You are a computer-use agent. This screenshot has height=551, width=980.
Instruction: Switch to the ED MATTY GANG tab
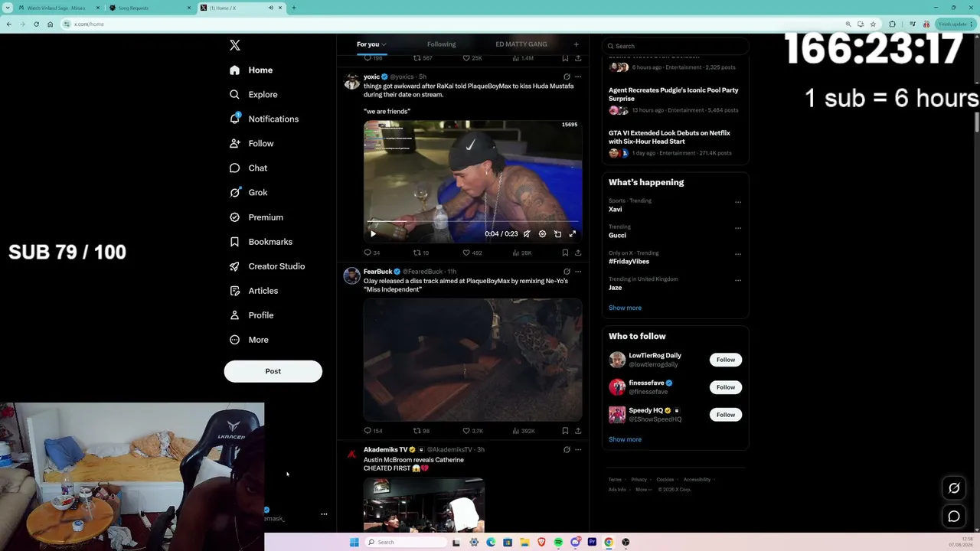tap(521, 44)
